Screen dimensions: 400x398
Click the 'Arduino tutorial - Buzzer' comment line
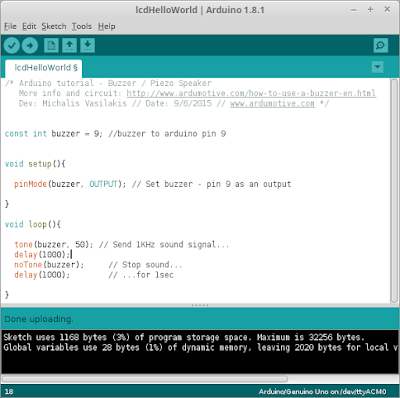(108, 83)
